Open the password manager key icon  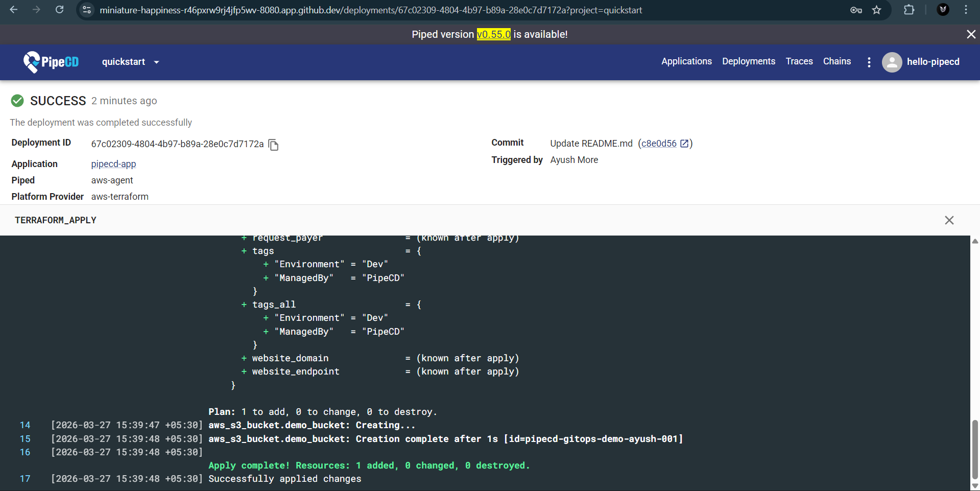coord(856,10)
